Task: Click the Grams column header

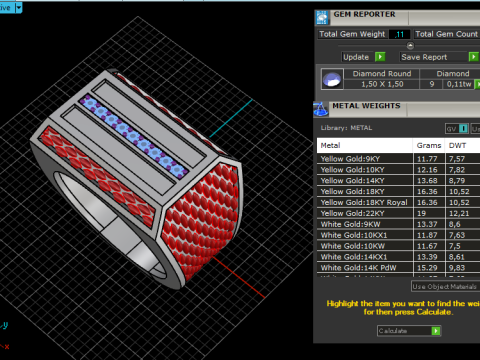Action: pos(429,146)
